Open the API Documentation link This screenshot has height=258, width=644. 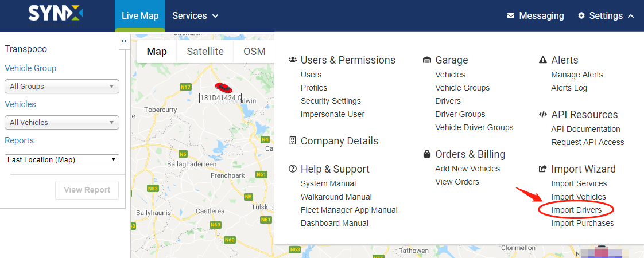pyautogui.click(x=585, y=129)
